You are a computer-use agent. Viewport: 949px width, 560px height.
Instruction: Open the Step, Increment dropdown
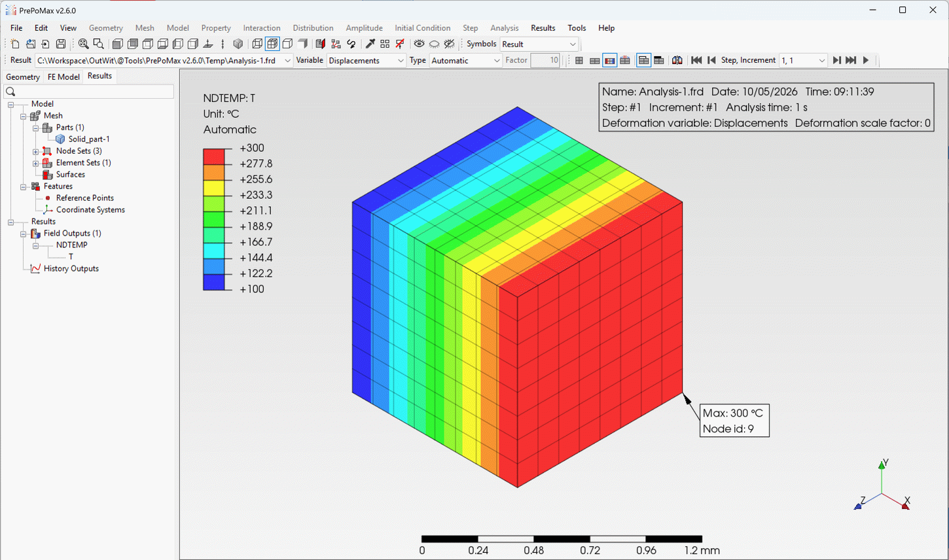click(x=822, y=60)
